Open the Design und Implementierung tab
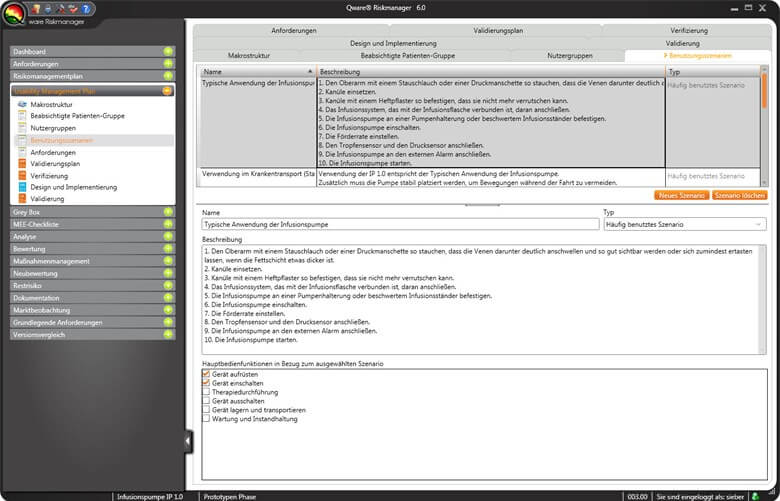780x501 pixels. point(393,43)
